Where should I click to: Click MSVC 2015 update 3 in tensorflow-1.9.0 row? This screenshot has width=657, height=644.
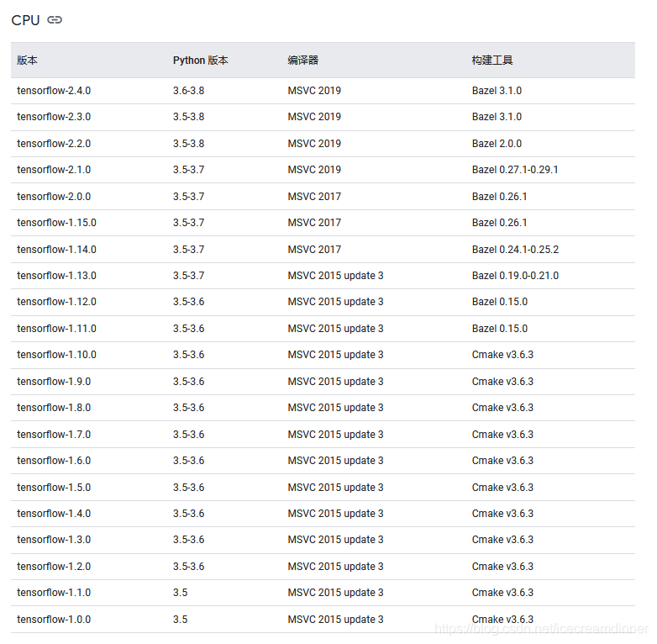[x=335, y=381]
